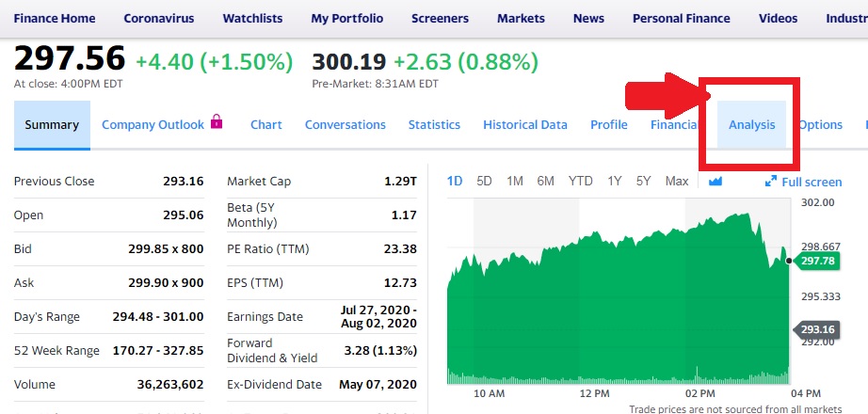
Task: Select 5D chart range
Action: 484,181
